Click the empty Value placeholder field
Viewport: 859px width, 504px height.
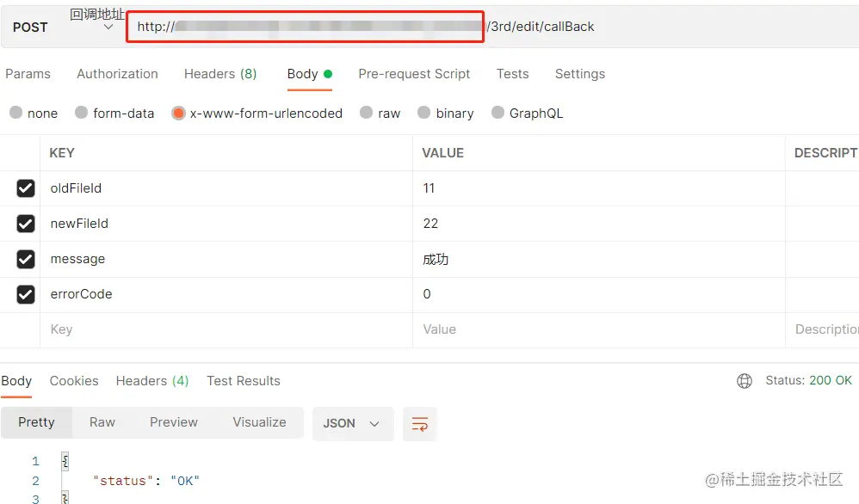point(599,329)
